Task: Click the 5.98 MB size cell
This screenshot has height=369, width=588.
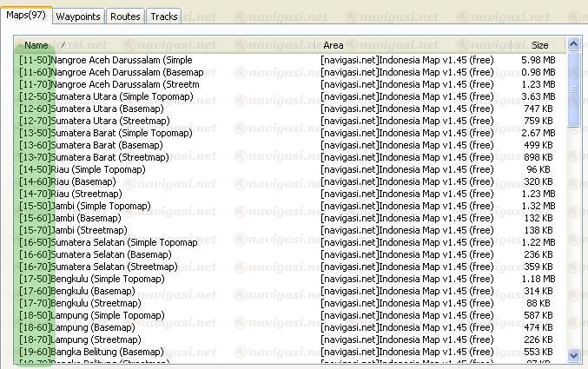Action: click(538, 59)
